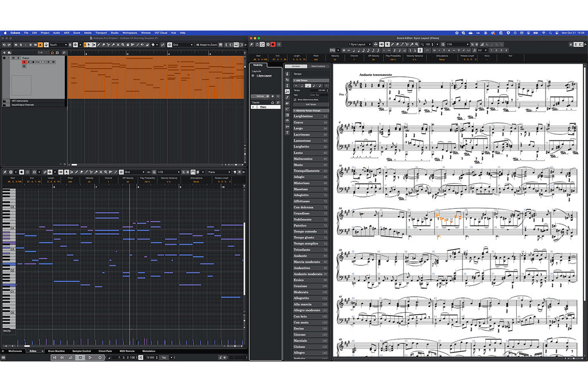Select the Draw pencil in Key Editor toolbar

pos(76,172)
